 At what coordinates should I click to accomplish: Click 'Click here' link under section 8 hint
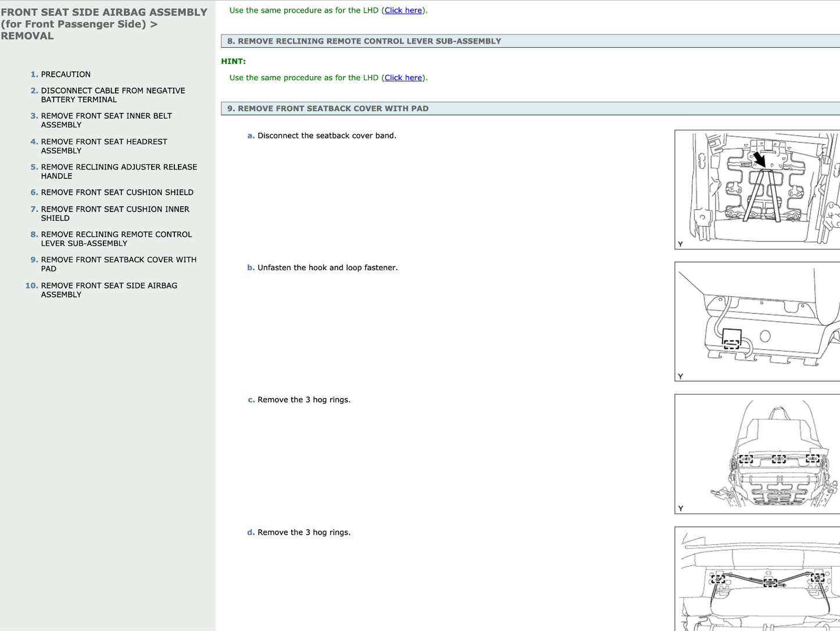click(x=403, y=78)
